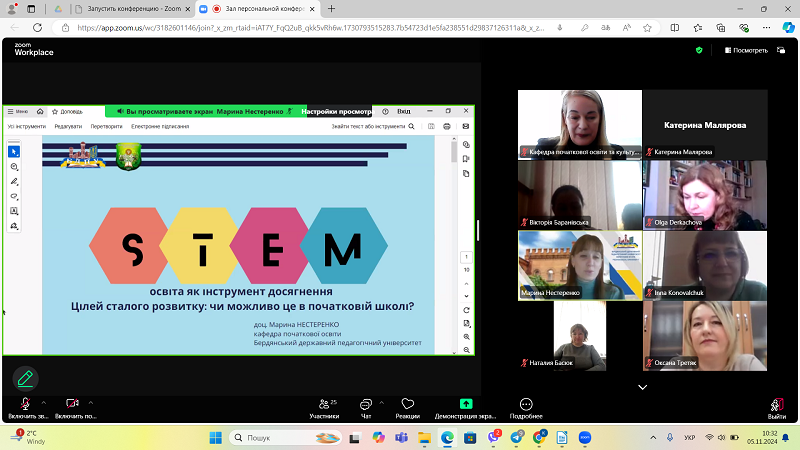Viewport: 800px width, 450px height.
Task: Click the PDF vertical scrollbar thumb
Action: (454, 152)
